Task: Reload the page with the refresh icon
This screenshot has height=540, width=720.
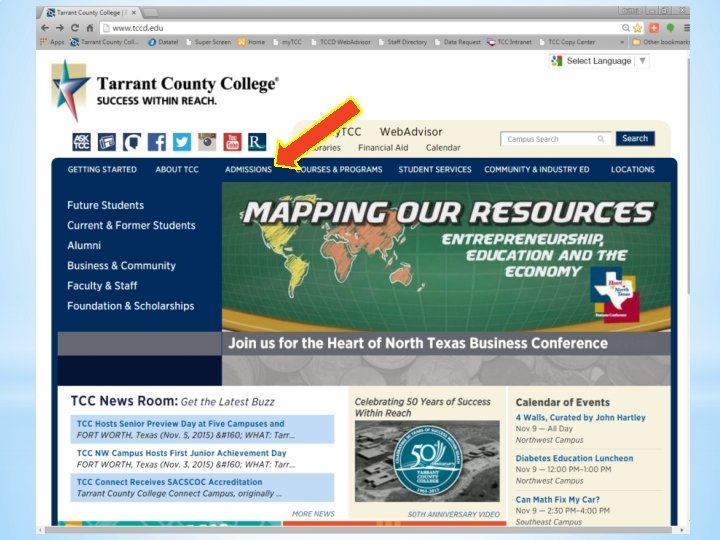Action: (74, 28)
